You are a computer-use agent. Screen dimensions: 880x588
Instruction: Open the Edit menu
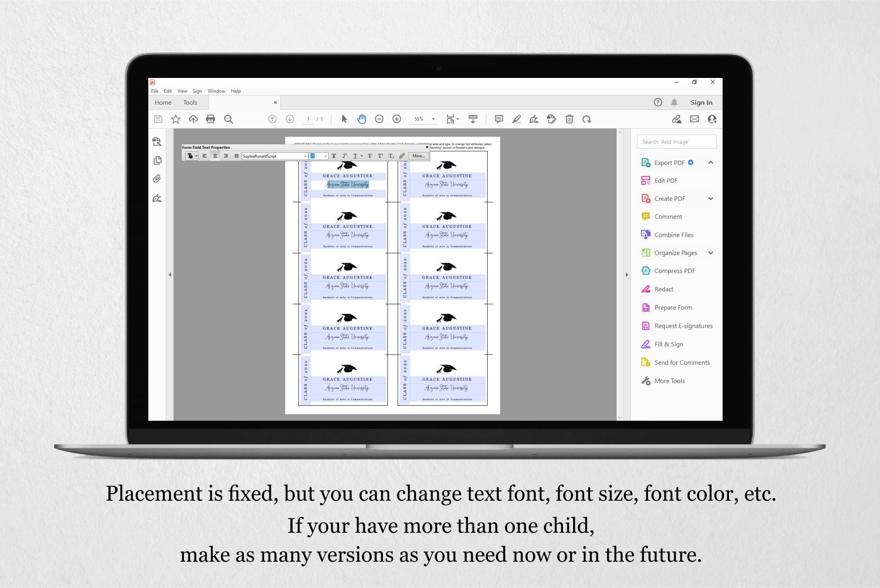coord(167,91)
